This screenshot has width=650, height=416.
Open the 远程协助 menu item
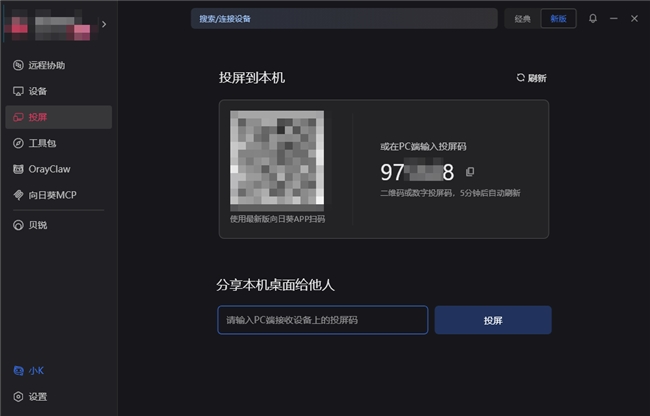click(x=58, y=65)
